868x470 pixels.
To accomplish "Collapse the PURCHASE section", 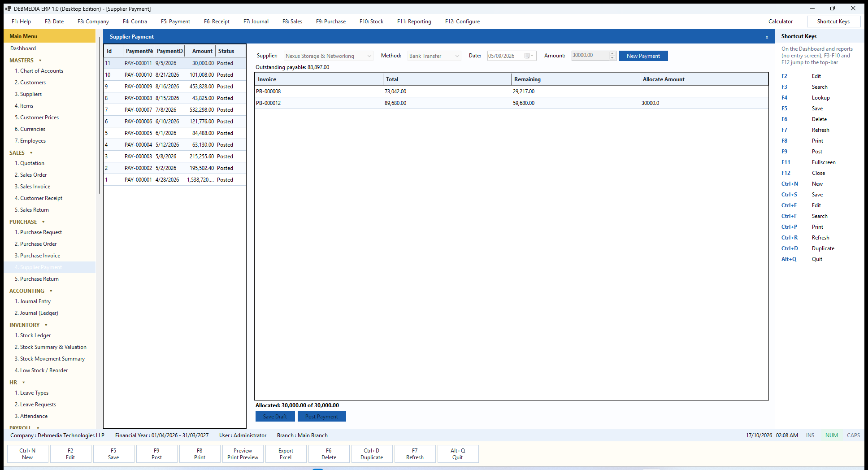I will [x=43, y=222].
